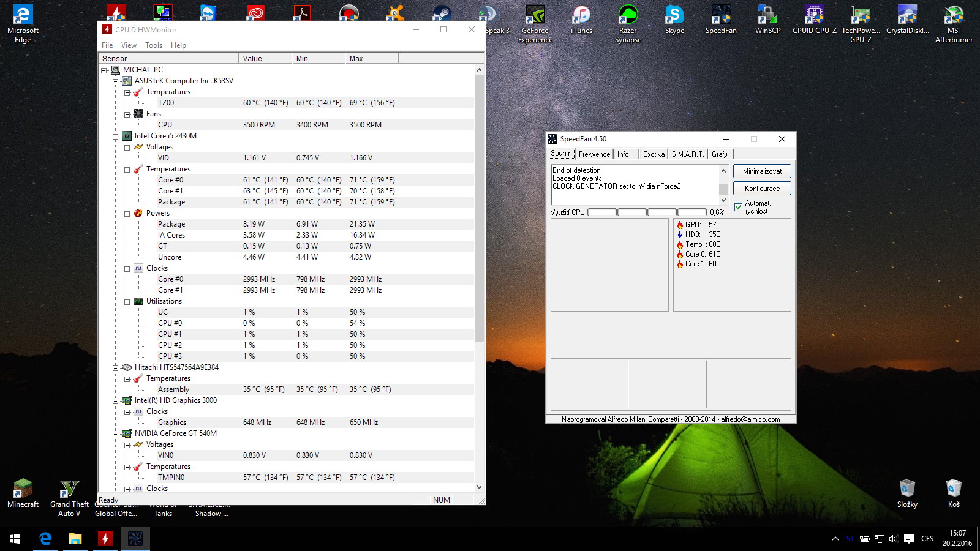Click the network tray icon
Image resolution: width=980 pixels, height=551 pixels.
pyautogui.click(x=880, y=539)
